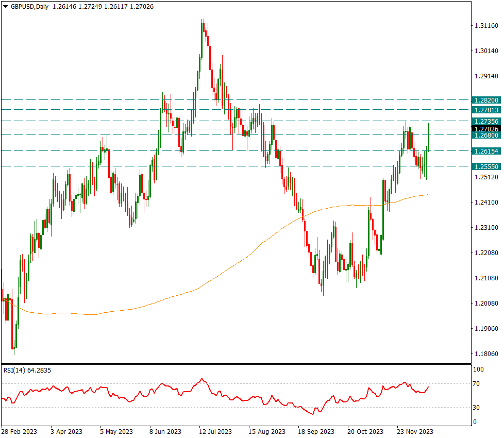Click the 23 Nov 2023 date label
This screenshot has height=438, width=504.
(415, 432)
